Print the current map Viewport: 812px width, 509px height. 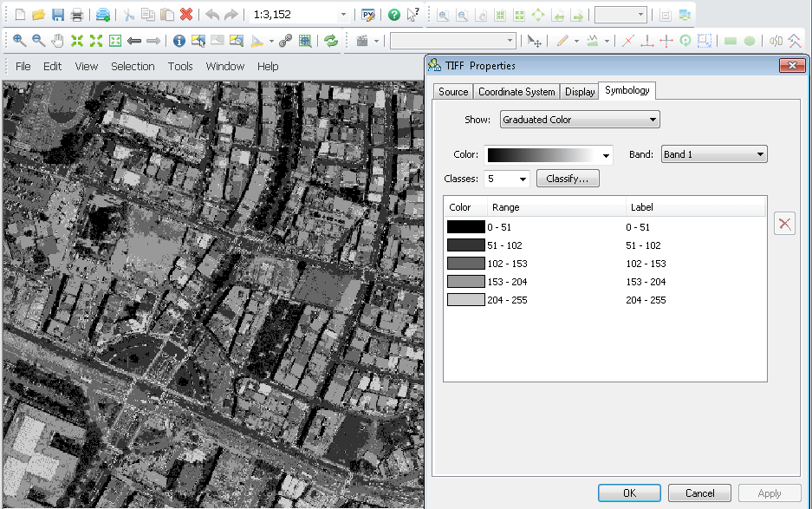pos(78,14)
